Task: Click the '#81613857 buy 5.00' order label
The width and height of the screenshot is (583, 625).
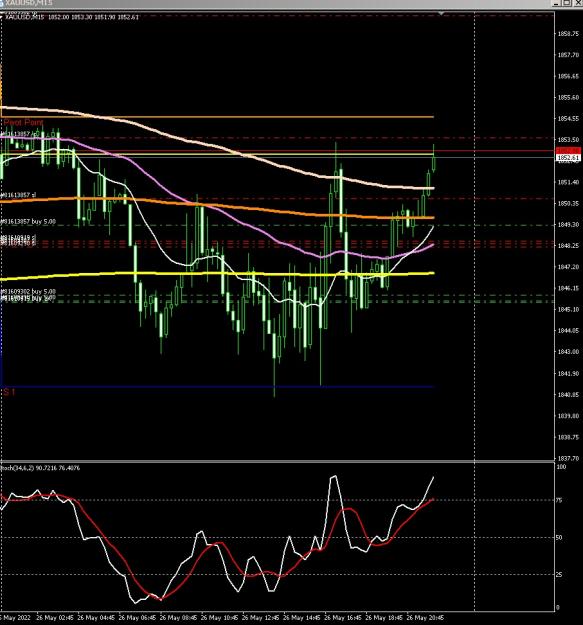Action: pyautogui.click(x=28, y=221)
